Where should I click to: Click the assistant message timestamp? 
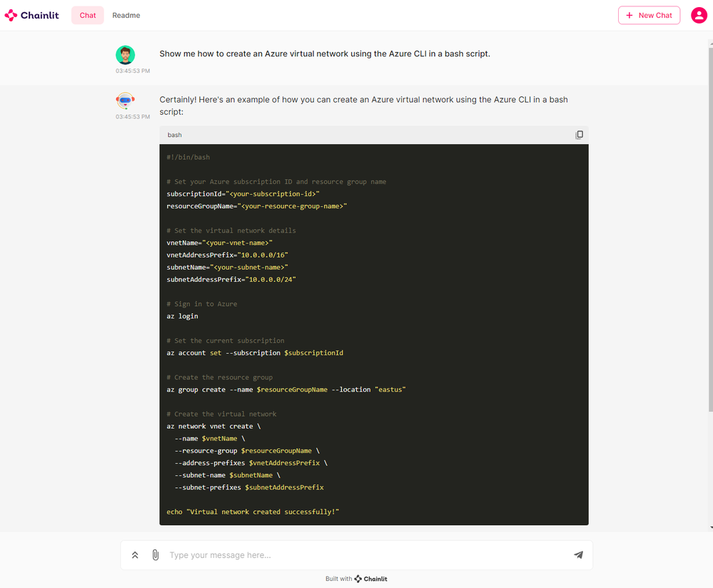tap(133, 116)
